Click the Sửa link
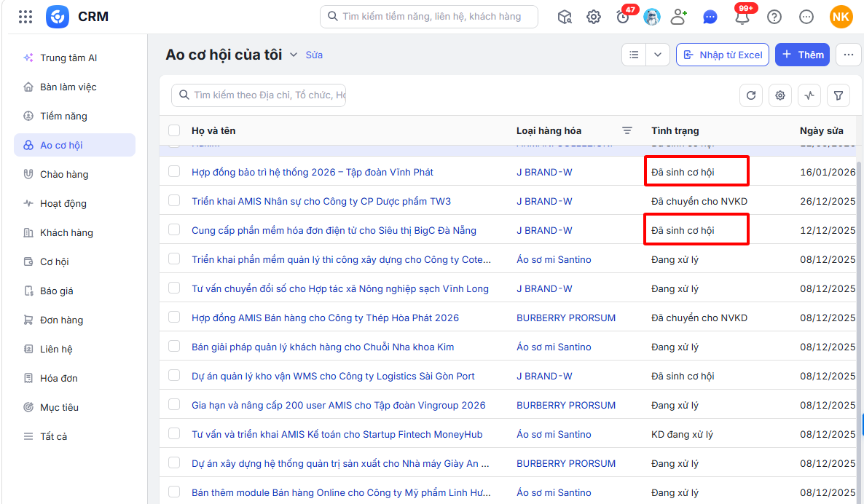Viewport: 864px width, 504px height. tap(314, 55)
